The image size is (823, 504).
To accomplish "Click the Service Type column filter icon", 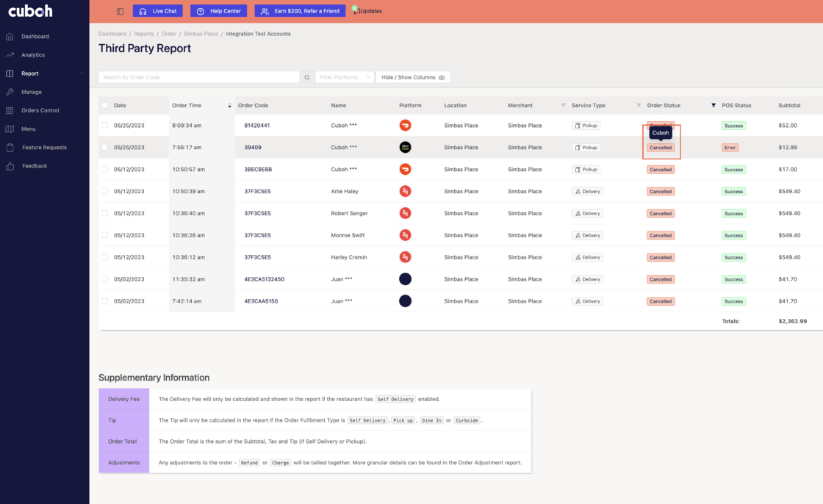I will tap(639, 106).
